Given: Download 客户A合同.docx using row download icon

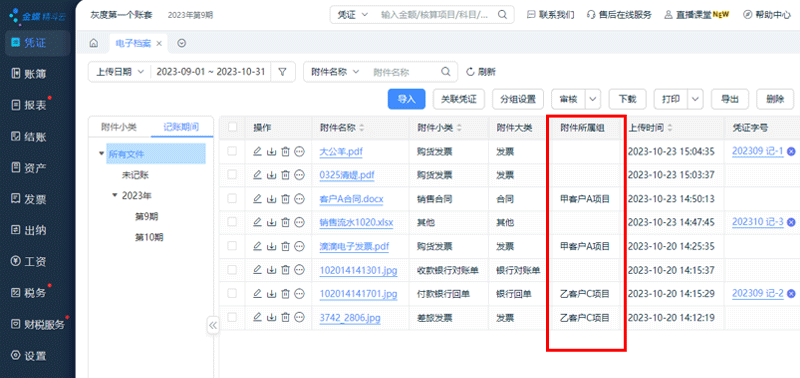Looking at the screenshot, I should (272, 198).
